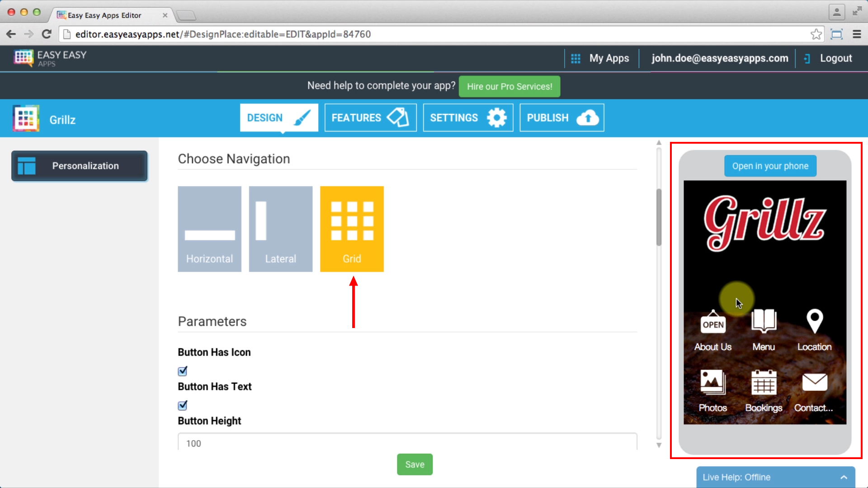The height and width of the screenshot is (488, 868).
Task: Switch to the Design tab
Action: (x=278, y=118)
